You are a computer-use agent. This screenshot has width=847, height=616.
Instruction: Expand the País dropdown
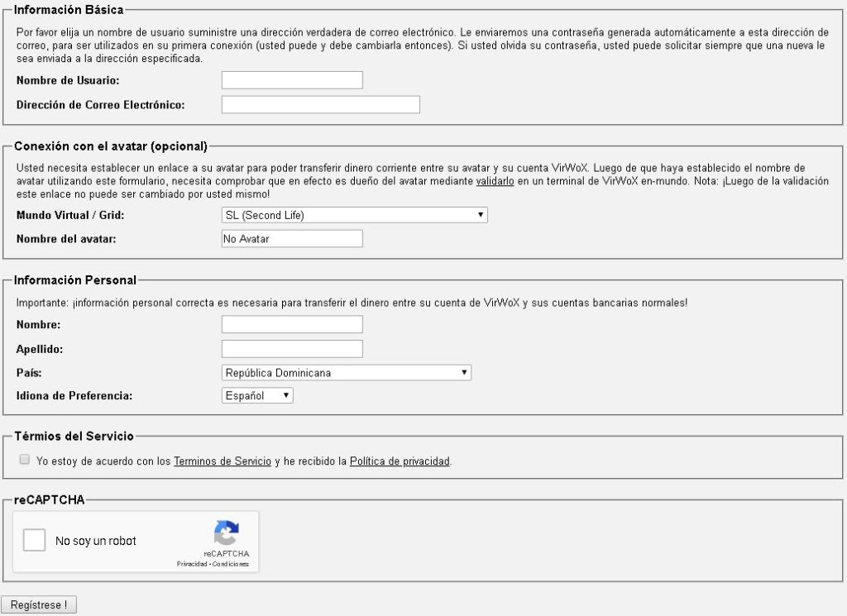[x=346, y=373]
